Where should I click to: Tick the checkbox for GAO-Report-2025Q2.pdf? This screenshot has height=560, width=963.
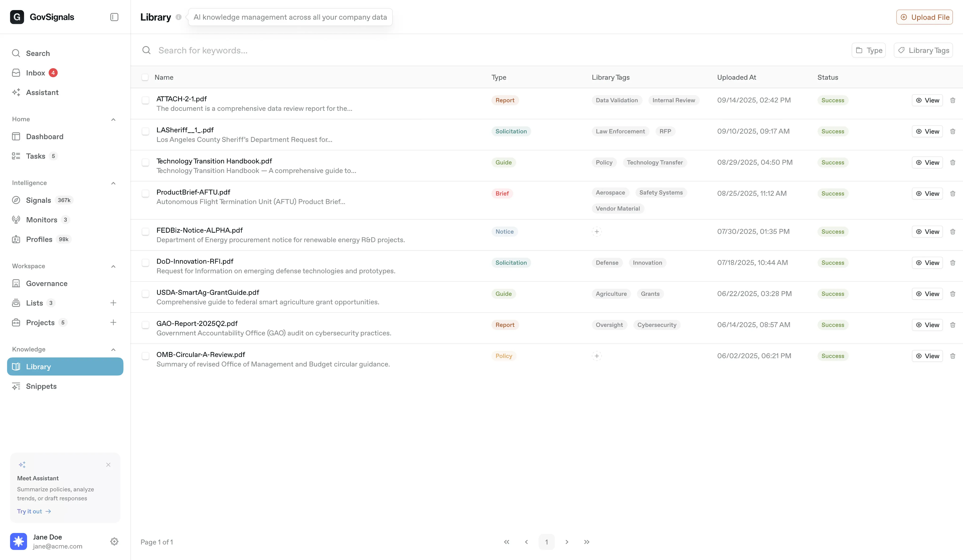(145, 325)
